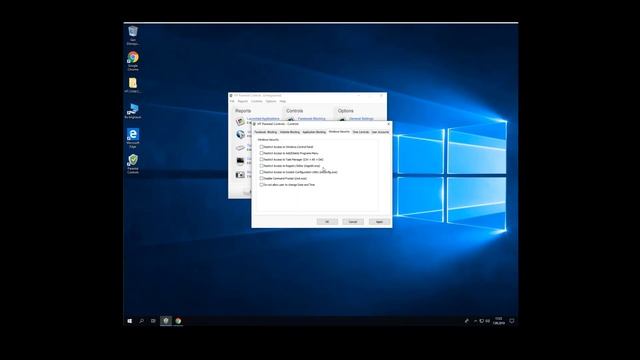Open the Background desktop shortcut
The image size is (640, 360).
tap(133, 111)
